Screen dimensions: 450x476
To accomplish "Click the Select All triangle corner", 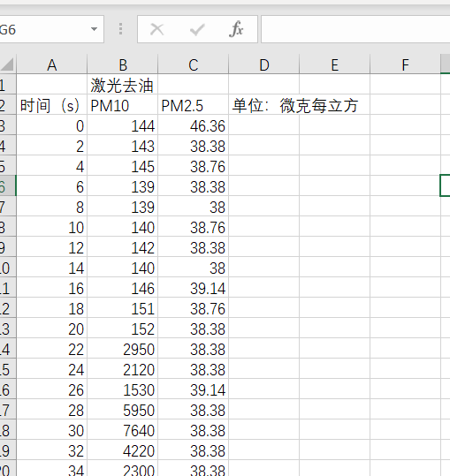I will coord(8,64).
